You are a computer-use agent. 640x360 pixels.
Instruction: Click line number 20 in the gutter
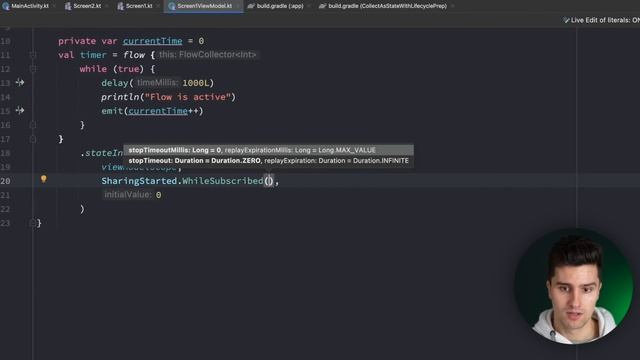click(x=5, y=181)
